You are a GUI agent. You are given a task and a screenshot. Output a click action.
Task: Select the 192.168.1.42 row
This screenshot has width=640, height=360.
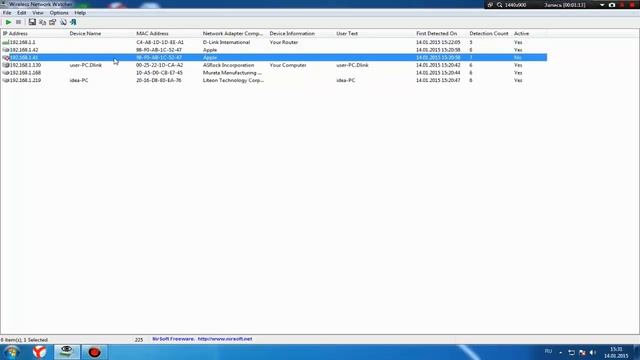(274, 50)
